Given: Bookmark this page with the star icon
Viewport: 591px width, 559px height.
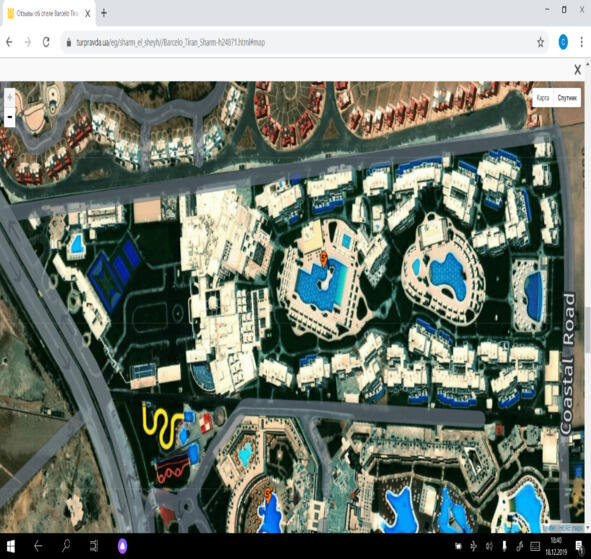Looking at the screenshot, I should 540,42.
